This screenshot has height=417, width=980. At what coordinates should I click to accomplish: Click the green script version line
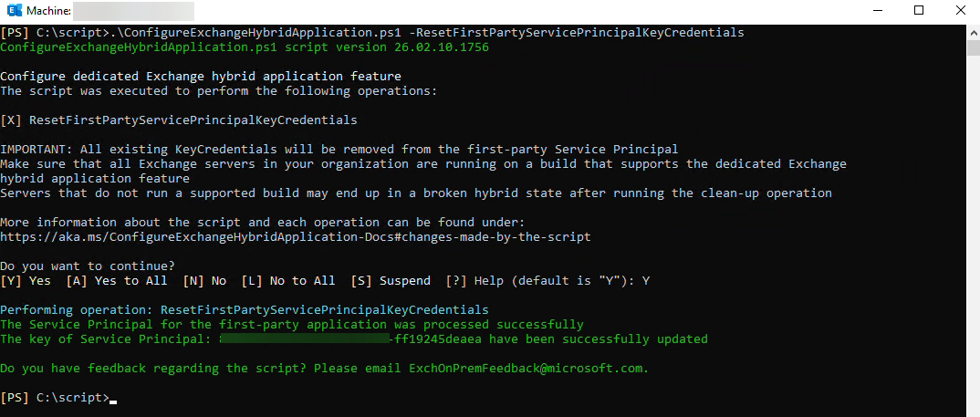[x=245, y=47]
